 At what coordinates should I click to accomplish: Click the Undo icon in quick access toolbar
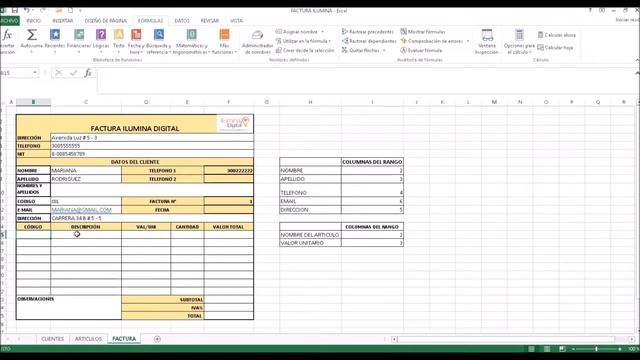(x=27, y=10)
